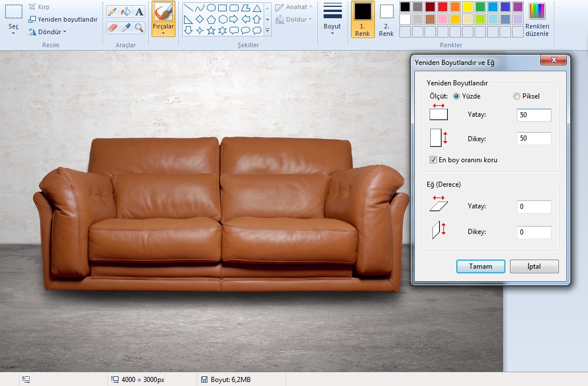Select the Yüzde radio button
588x386 pixels.
(x=456, y=96)
